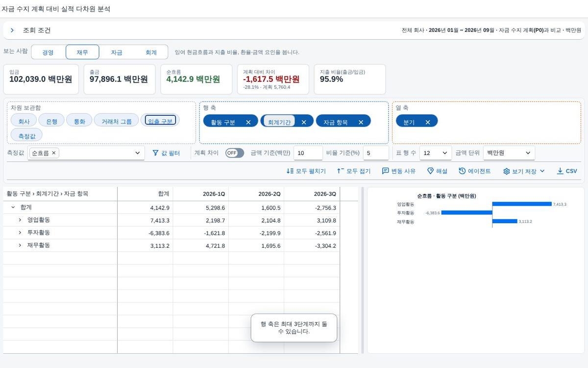
Task: Click the 재무활동 chart bar
Action: (505, 221)
